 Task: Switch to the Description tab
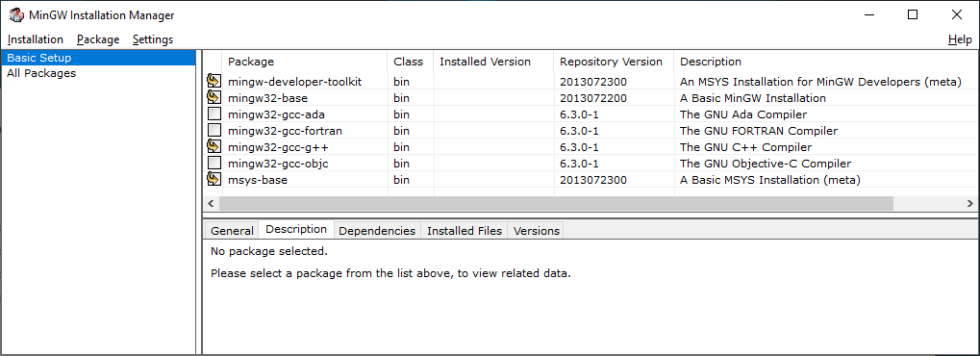[296, 230]
